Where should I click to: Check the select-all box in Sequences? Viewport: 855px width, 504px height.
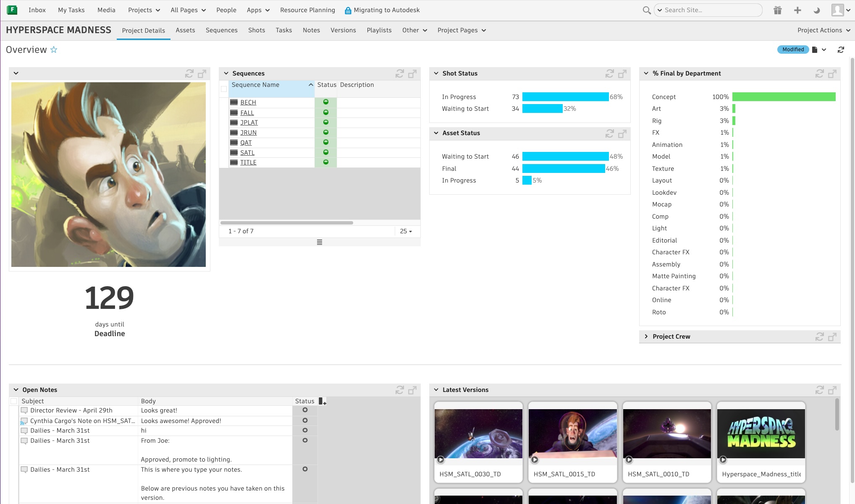click(224, 89)
